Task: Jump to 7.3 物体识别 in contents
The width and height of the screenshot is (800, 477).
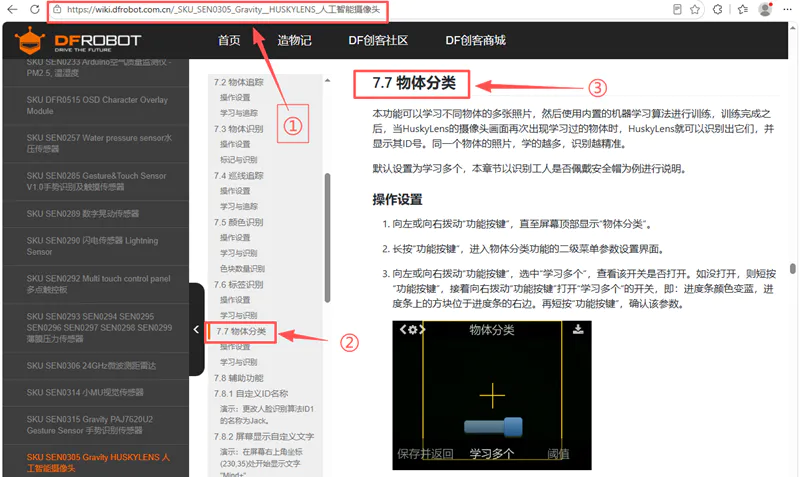Action: click(x=239, y=129)
